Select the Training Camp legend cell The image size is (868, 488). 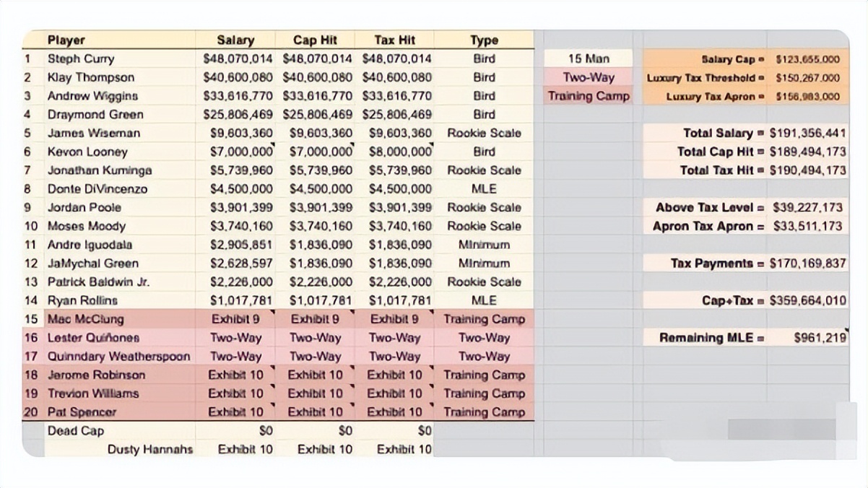589,96
